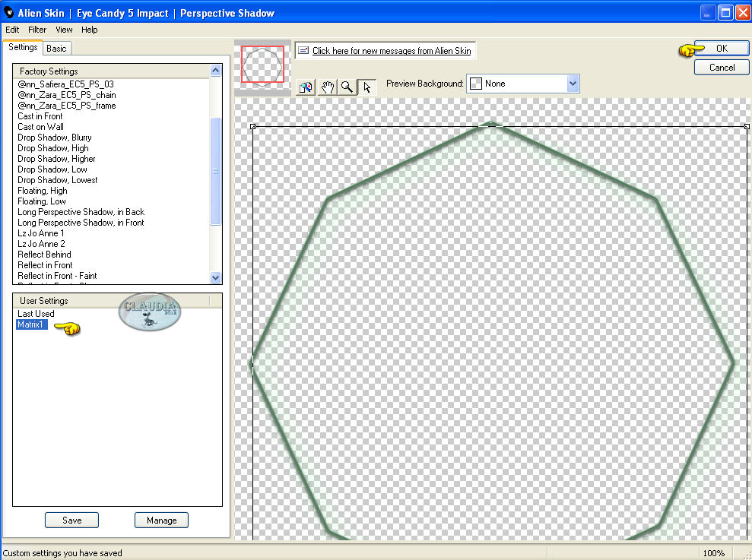Select the Reflect Behind preset
Image resolution: width=752 pixels, height=560 pixels.
[x=44, y=255]
